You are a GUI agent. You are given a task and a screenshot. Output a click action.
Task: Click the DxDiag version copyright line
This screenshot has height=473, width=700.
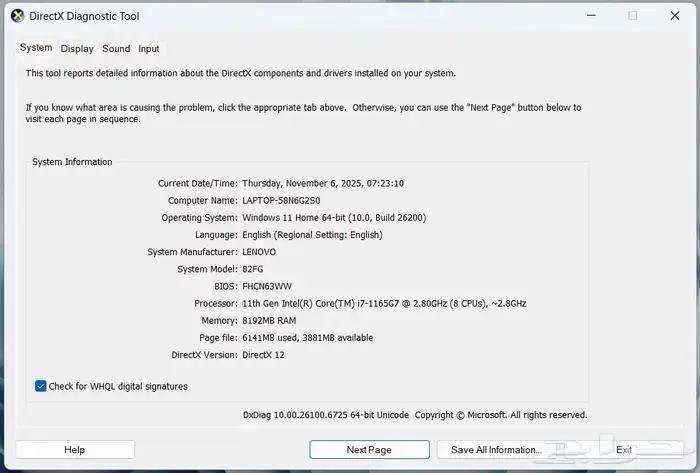coord(415,415)
